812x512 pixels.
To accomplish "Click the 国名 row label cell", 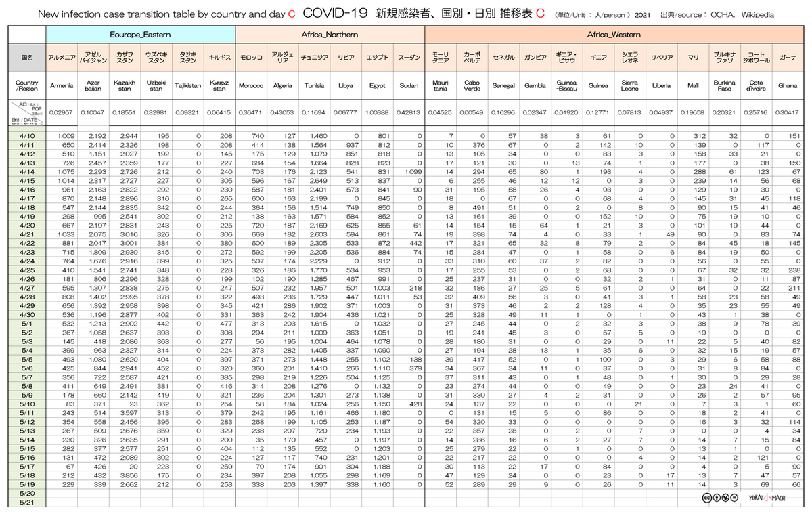I will click(27, 58).
